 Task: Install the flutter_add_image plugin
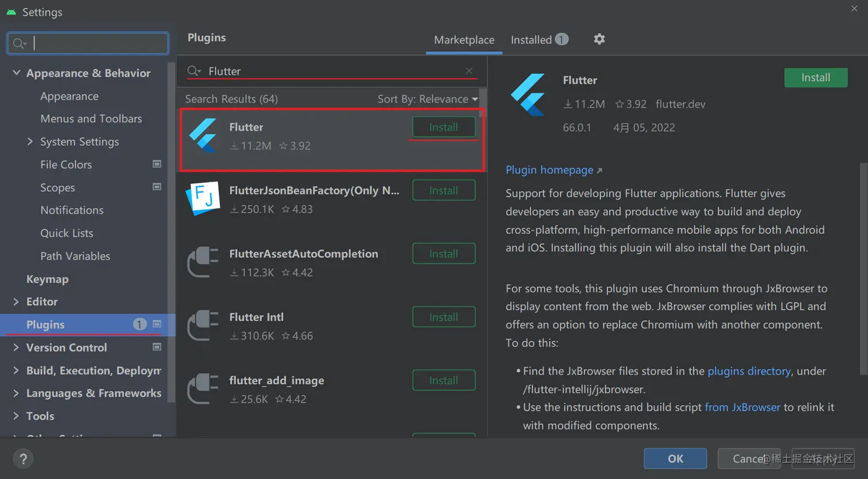[x=444, y=380]
